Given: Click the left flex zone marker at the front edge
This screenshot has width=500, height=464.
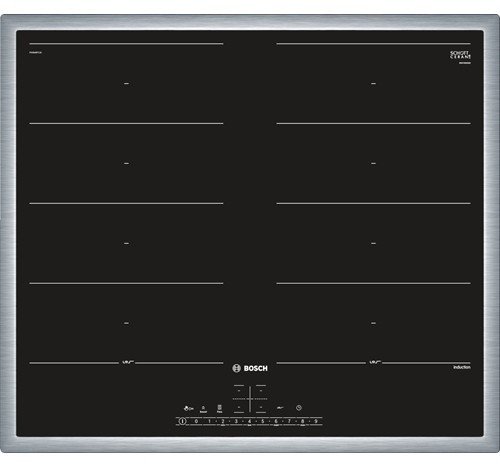Looking at the screenshot, I should (127, 362).
